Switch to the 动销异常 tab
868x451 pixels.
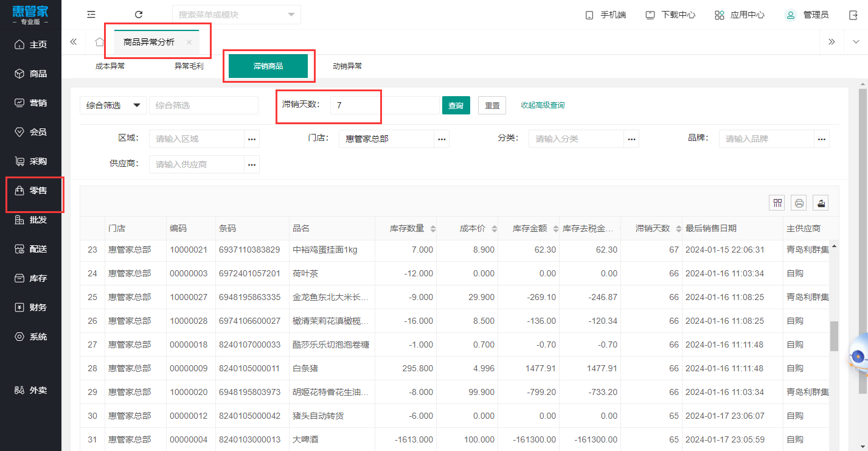pyautogui.click(x=347, y=66)
